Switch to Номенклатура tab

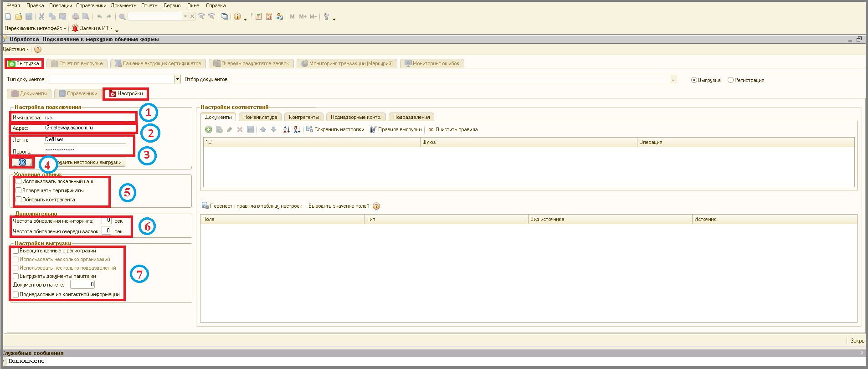pos(260,117)
